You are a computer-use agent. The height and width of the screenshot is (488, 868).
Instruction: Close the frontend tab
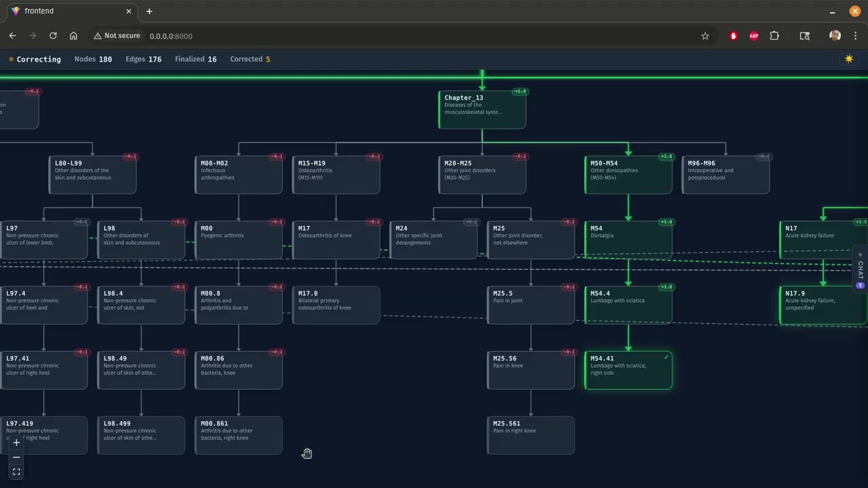[x=129, y=12]
